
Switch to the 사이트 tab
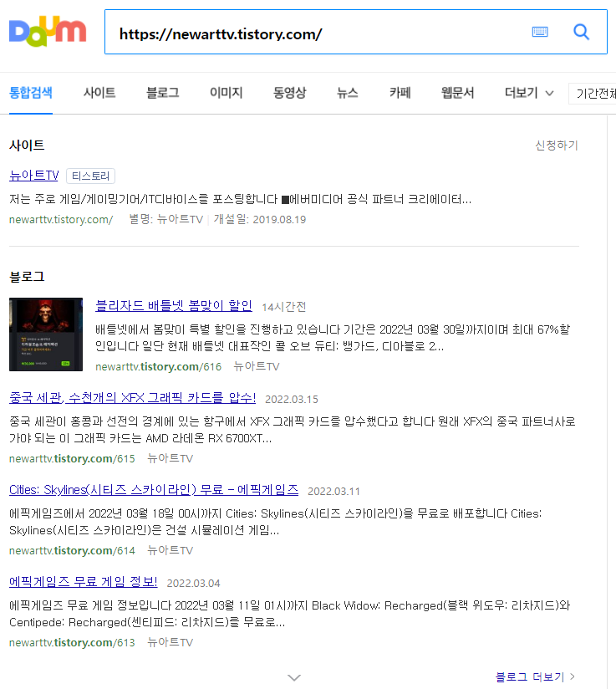pos(99,93)
